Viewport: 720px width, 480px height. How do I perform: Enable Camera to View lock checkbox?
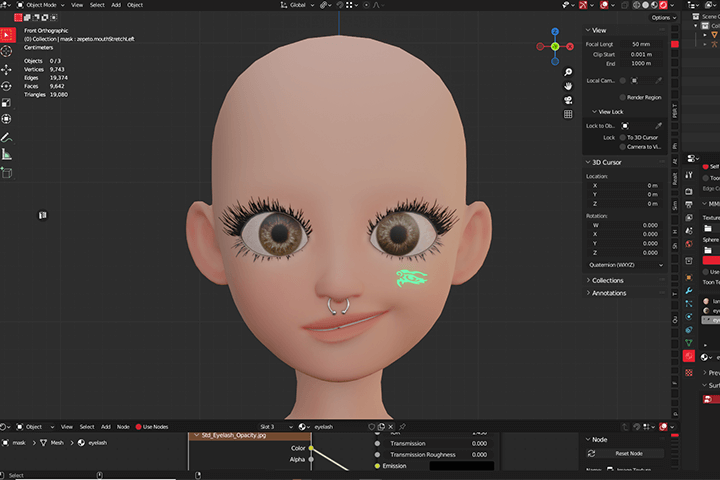tap(623, 147)
